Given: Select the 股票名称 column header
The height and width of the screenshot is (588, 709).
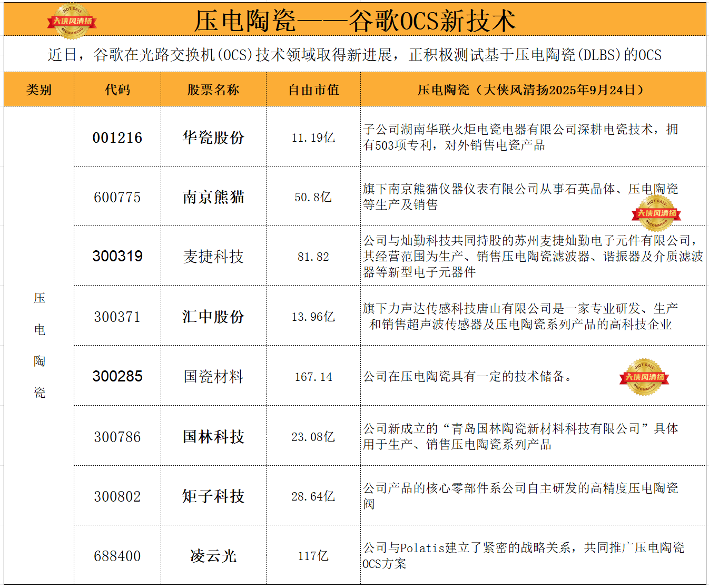Looking at the screenshot, I should tap(213, 90).
